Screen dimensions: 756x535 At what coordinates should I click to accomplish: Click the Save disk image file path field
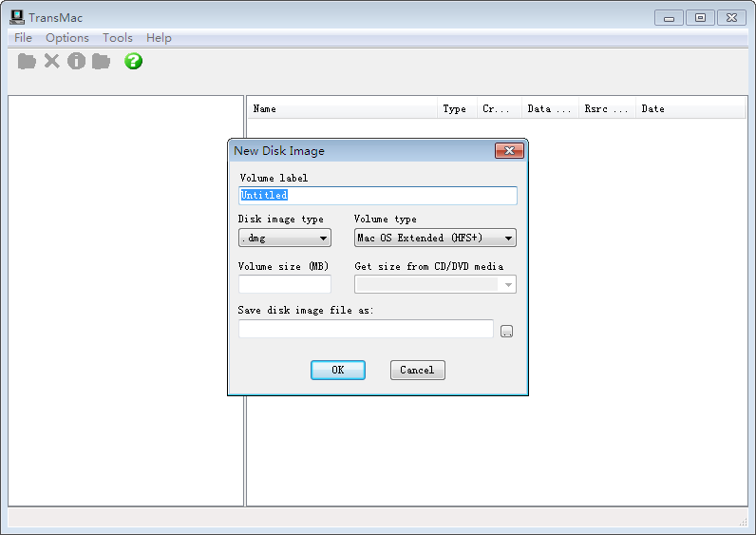[x=366, y=329]
